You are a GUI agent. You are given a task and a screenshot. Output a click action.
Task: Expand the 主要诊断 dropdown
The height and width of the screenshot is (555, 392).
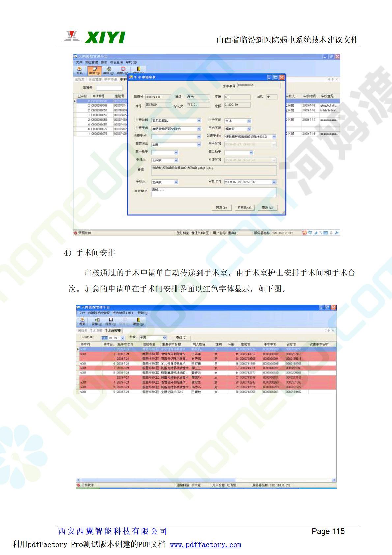click(x=199, y=120)
